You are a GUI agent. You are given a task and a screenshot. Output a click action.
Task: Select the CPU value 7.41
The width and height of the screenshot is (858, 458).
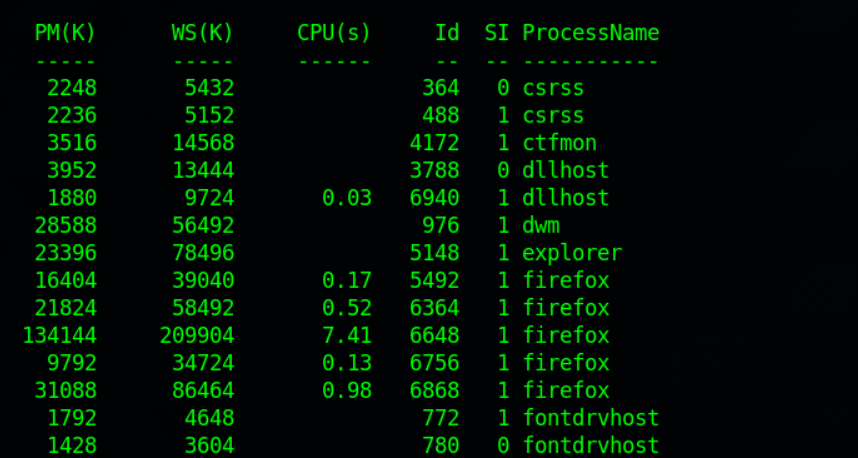[x=347, y=335]
